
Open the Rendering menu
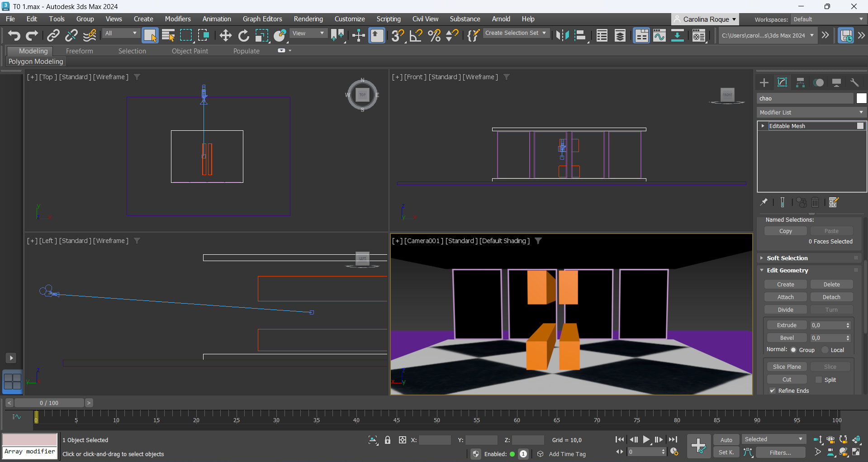(308, 19)
